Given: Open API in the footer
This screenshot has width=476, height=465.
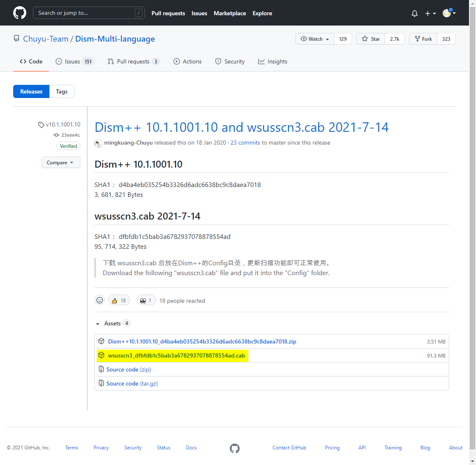Looking at the screenshot, I should coord(362,448).
